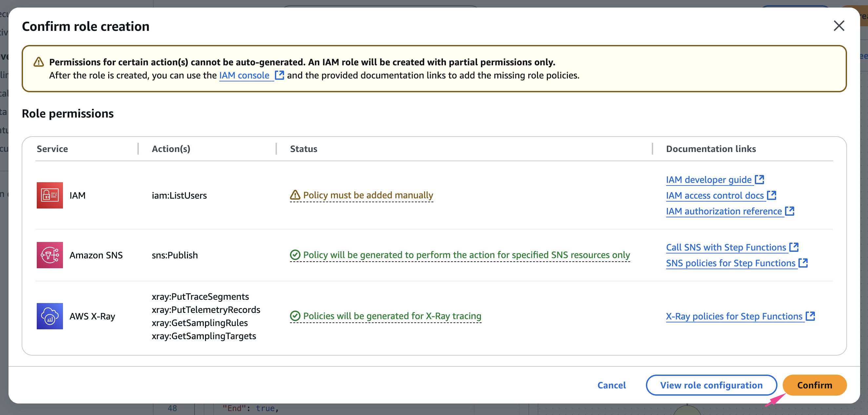Close the Confirm role creation dialog
This screenshot has width=868, height=415.
pos(839,26)
